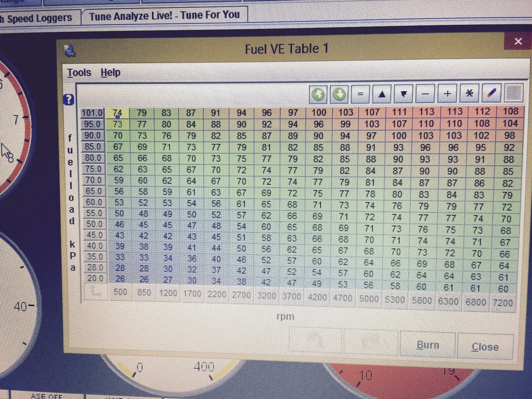Click the minus subtract button

click(x=425, y=95)
